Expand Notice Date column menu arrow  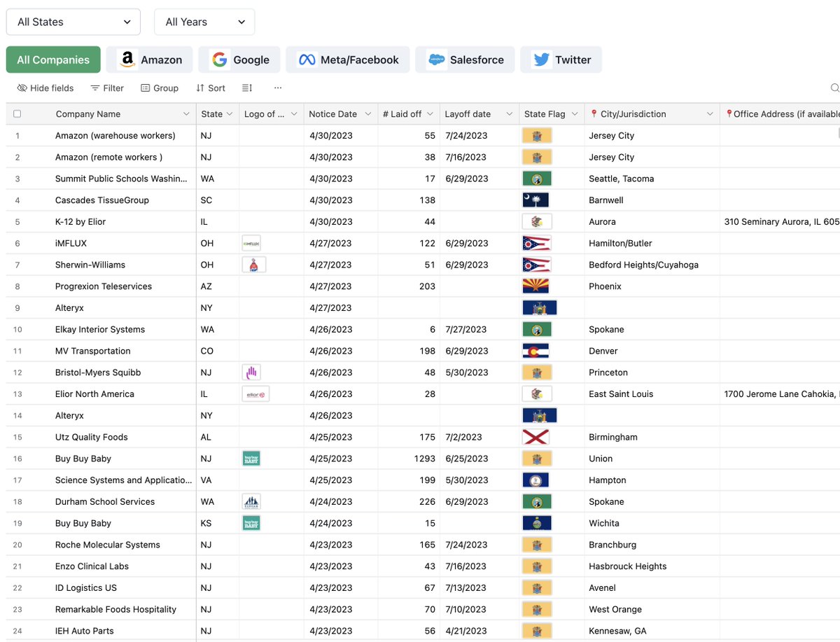[367, 114]
